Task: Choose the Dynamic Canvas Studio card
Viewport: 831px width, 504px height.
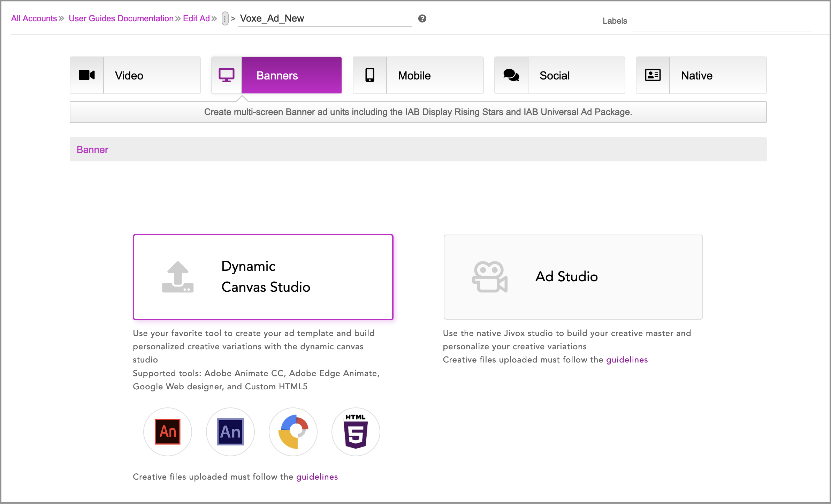Action: pyautogui.click(x=263, y=277)
